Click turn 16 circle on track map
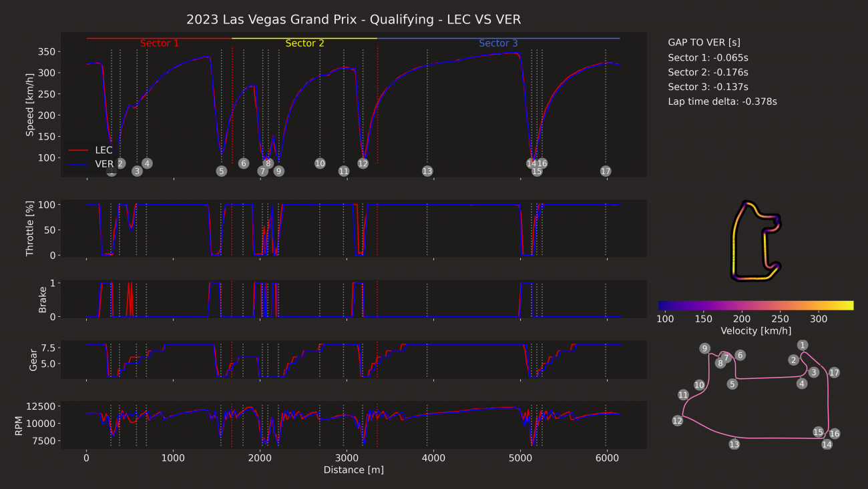Viewport: 868px width, 489px height. [835, 434]
